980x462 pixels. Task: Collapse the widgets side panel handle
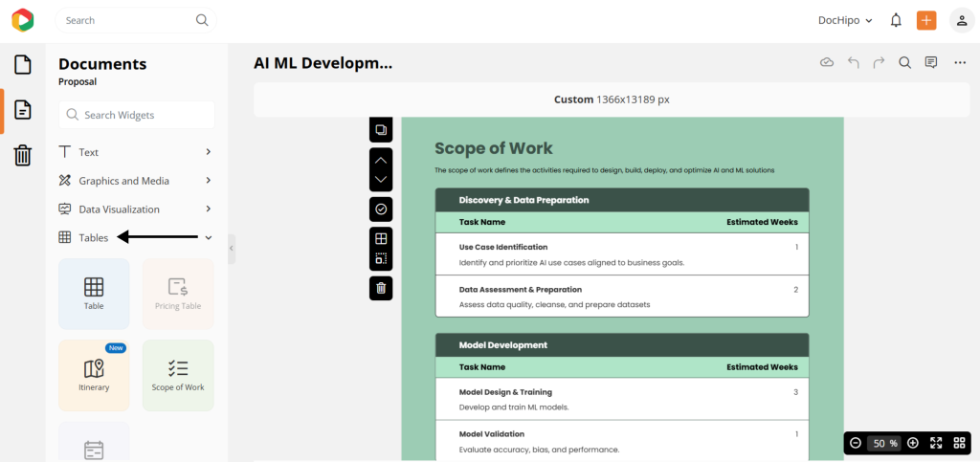tap(232, 249)
